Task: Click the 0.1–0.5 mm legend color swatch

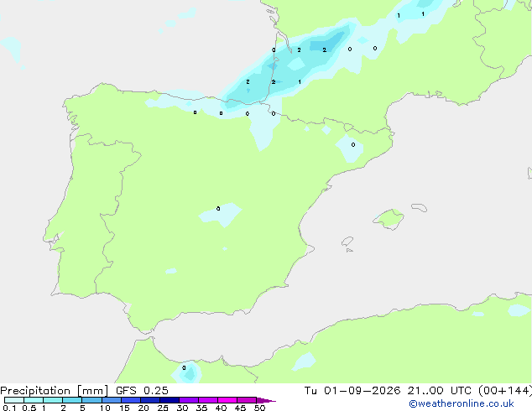Action: click(x=14, y=400)
